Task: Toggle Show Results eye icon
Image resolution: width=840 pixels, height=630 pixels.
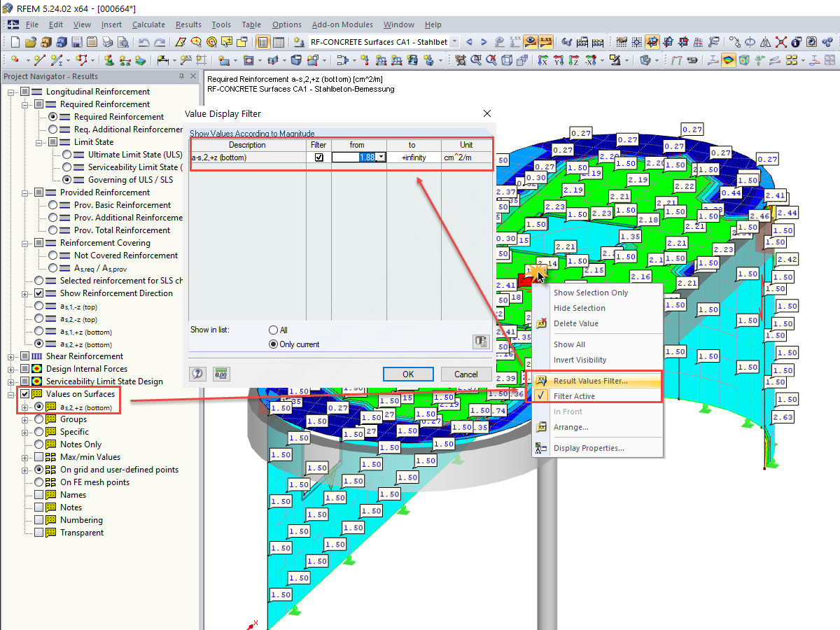Action: pos(531,42)
